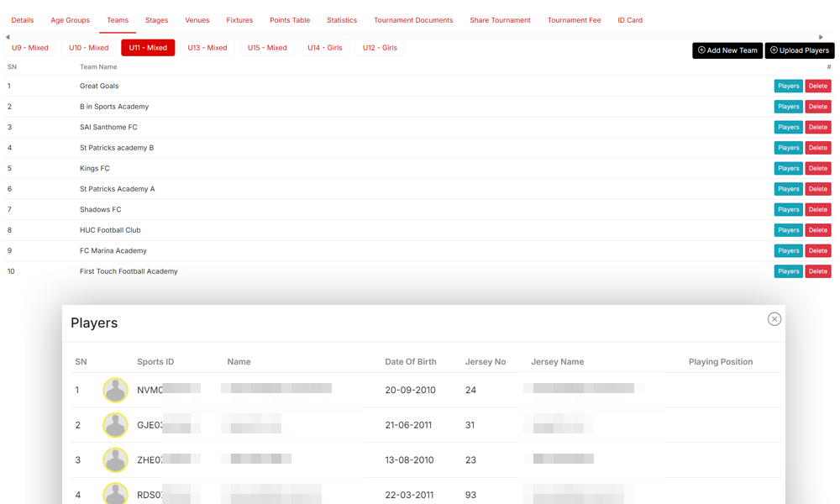The image size is (840, 504).
Task: Open the Fixtures tab
Action: pos(239,20)
